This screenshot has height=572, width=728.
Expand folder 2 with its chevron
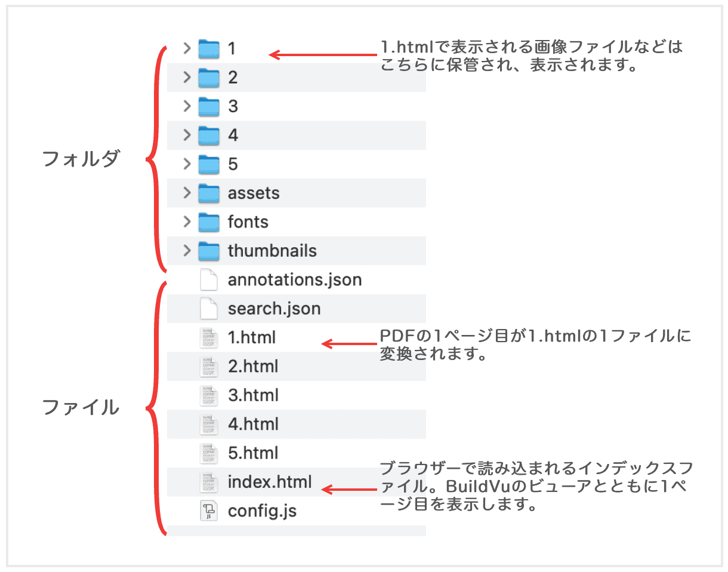point(187,77)
